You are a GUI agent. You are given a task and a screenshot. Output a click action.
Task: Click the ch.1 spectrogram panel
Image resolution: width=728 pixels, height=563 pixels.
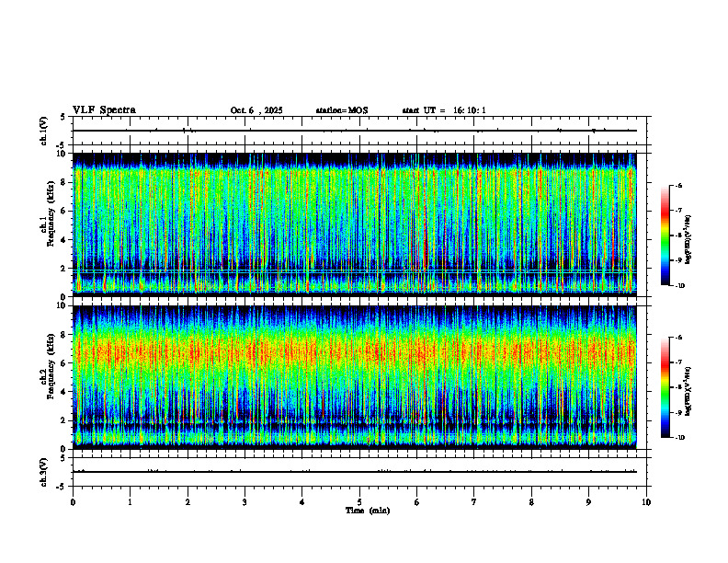(354, 224)
